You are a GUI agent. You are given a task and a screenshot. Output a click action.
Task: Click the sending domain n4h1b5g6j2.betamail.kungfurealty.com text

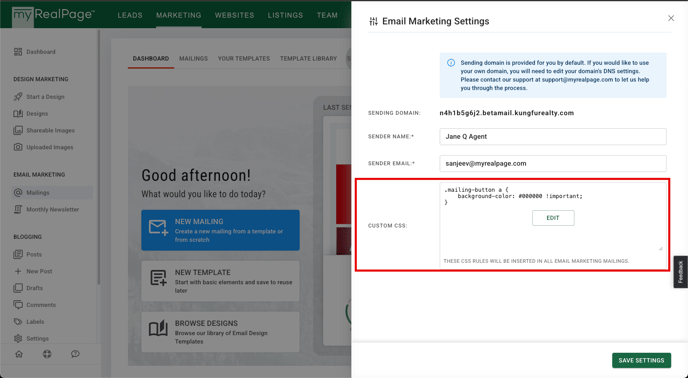[507, 113]
